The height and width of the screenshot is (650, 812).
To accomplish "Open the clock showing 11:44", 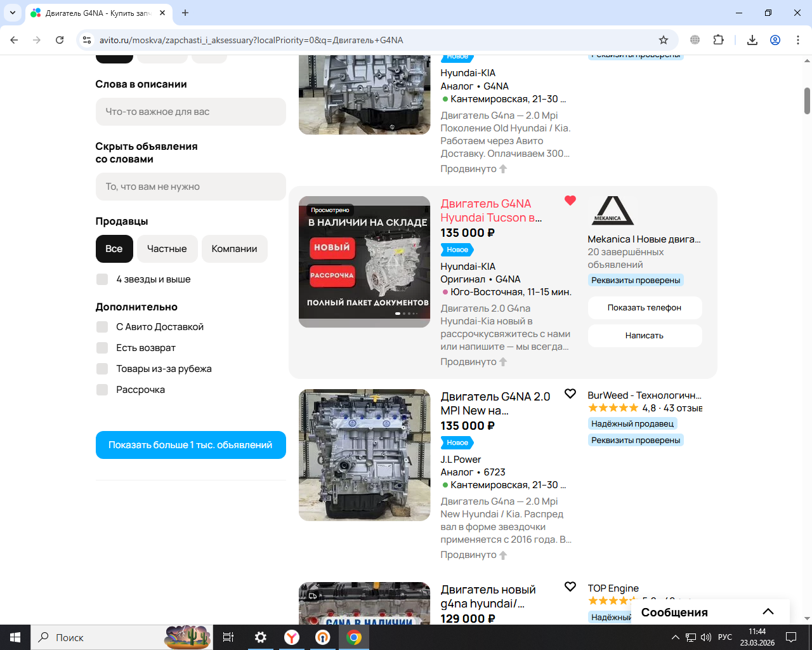I will click(757, 637).
